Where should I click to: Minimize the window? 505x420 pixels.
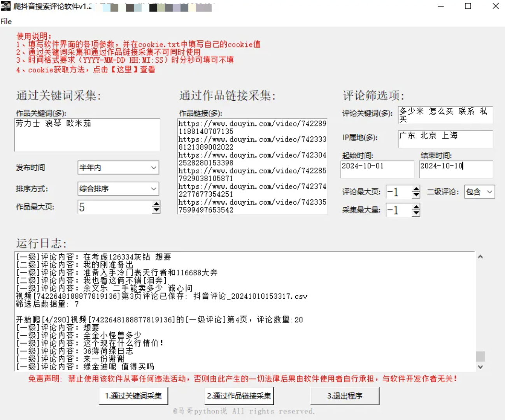[x=440, y=6]
